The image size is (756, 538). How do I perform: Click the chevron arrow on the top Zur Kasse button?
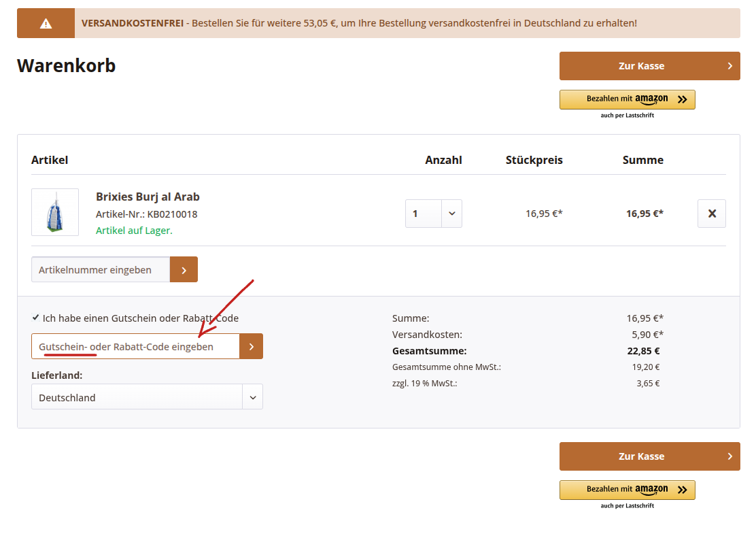(x=729, y=66)
